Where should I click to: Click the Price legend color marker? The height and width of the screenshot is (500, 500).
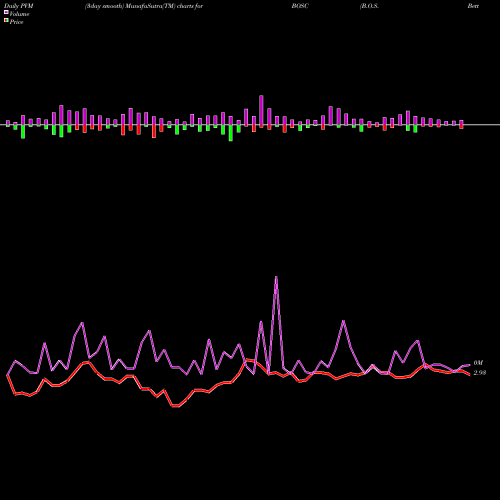point(6,21)
